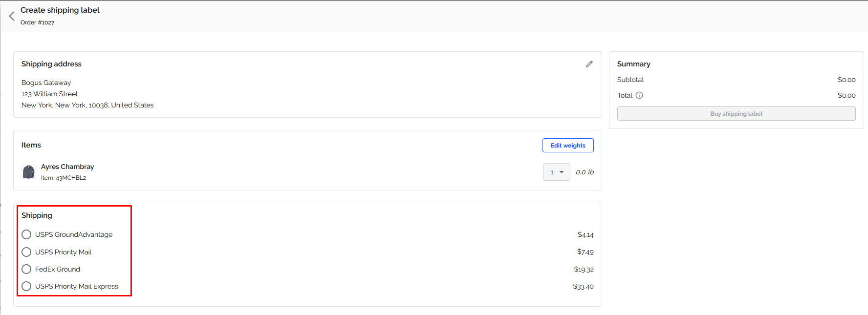Show info tooltip next to Total
The image size is (868, 315).
(x=639, y=95)
